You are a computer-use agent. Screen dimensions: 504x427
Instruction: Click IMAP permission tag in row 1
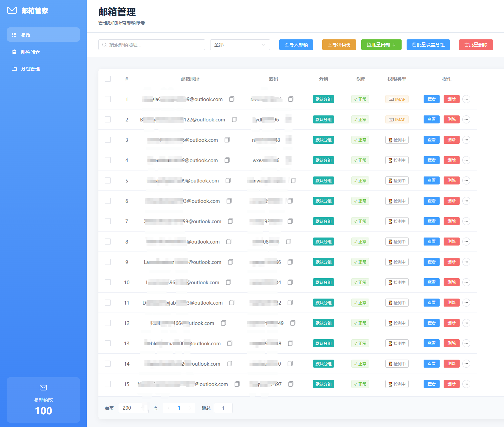pos(397,99)
